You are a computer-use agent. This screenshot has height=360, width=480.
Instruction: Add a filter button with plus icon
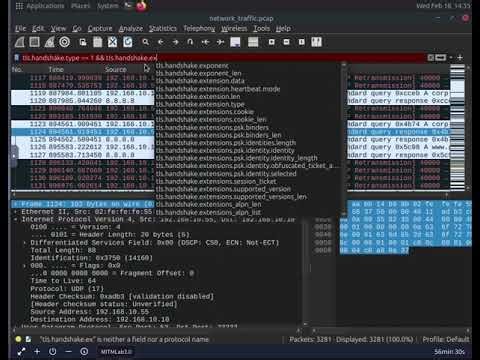pyautogui.click(x=460, y=58)
